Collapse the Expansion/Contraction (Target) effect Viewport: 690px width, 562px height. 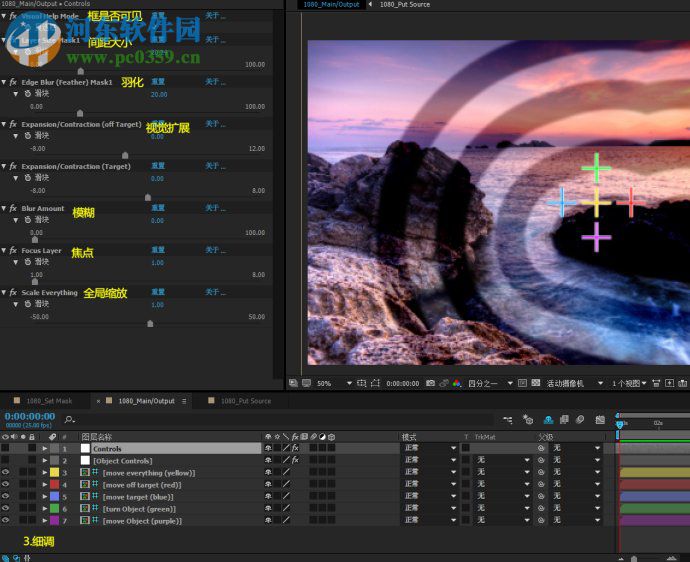tap(4, 166)
